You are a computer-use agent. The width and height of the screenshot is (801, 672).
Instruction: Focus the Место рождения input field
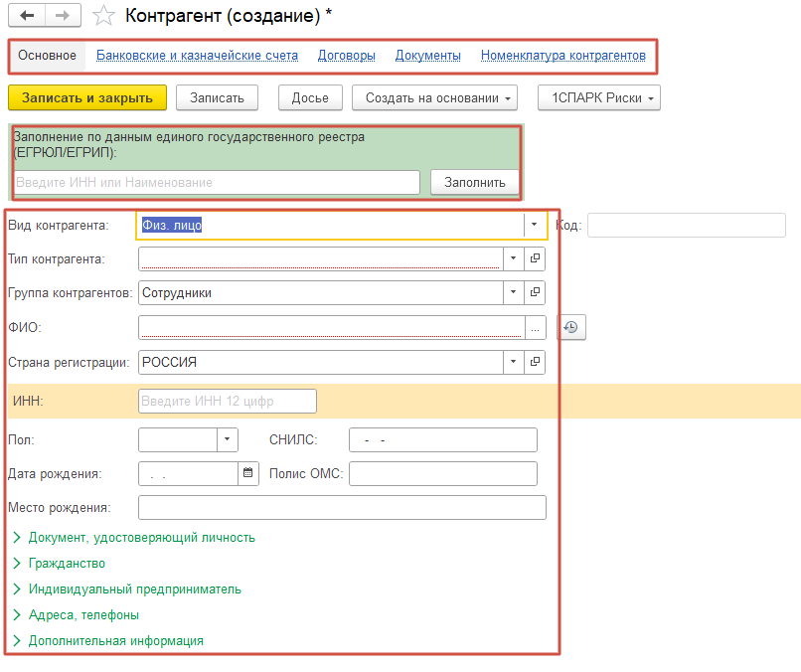coord(342,507)
